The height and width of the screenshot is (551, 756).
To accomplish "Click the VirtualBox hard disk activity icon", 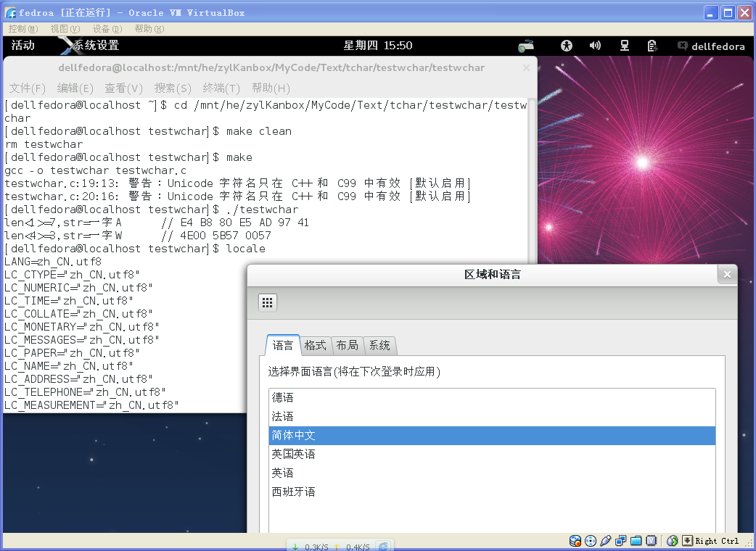I will [x=575, y=541].
